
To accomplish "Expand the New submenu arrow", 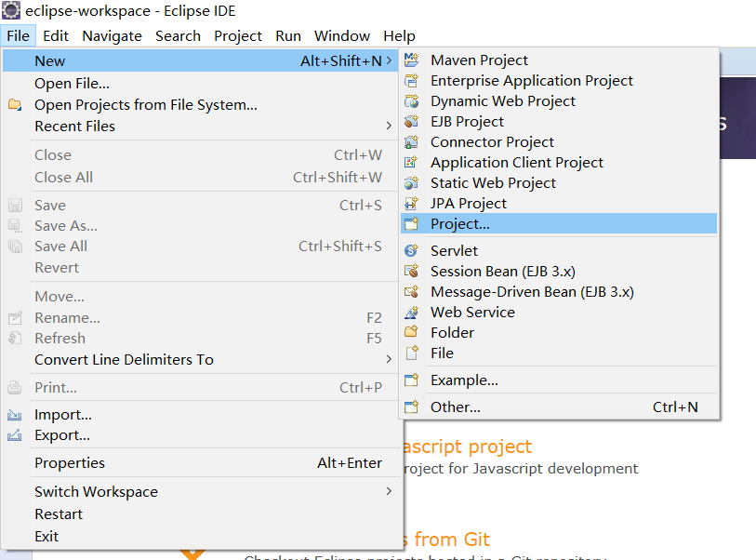I will (389, 60).
